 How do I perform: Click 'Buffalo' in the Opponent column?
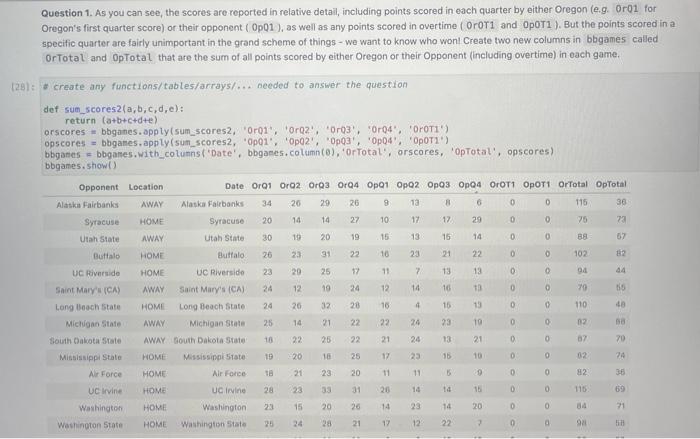106,256
